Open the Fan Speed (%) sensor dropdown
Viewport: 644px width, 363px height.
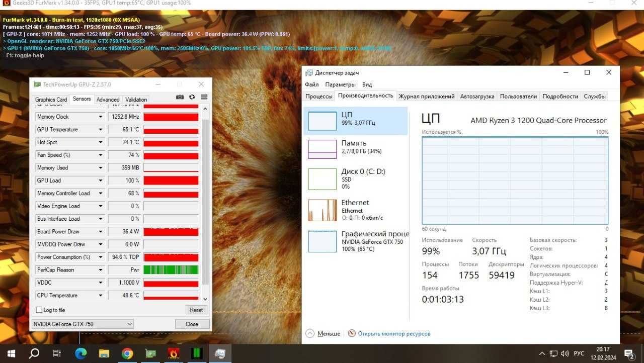click(x=100, y=155)
